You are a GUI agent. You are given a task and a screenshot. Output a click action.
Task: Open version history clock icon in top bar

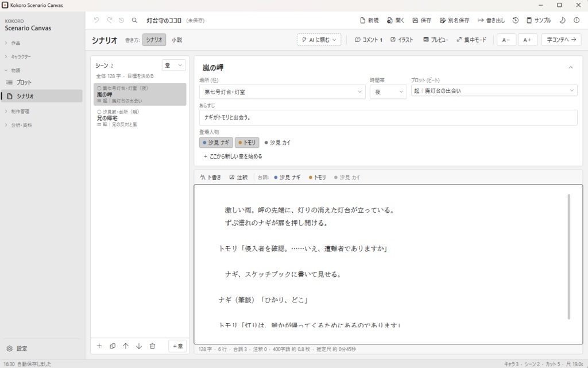516,20
